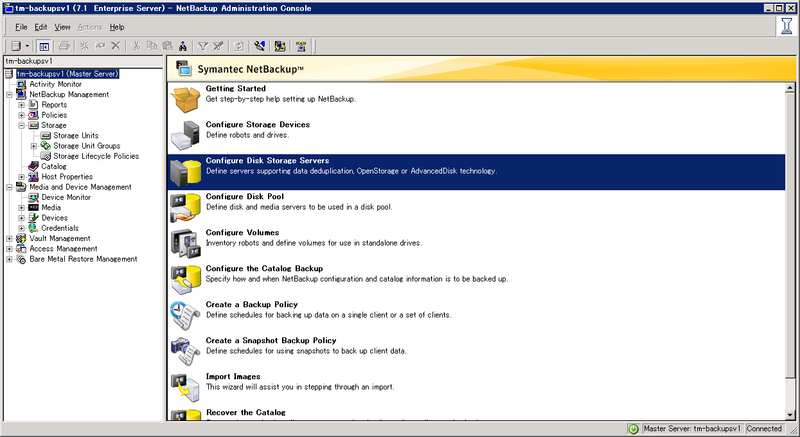Click the hourglass icon at top right

[x=787, y=25]
